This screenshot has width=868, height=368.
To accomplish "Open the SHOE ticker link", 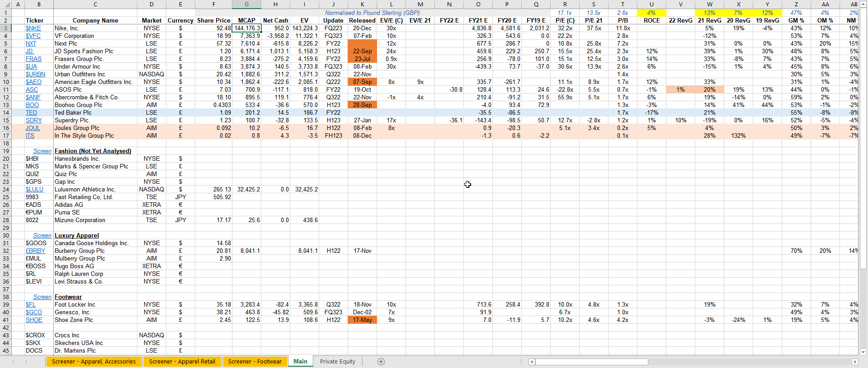I will (x=34, y=320).
